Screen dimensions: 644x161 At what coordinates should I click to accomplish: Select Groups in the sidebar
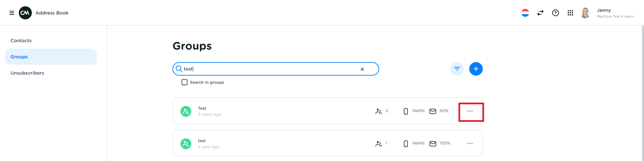click(19, 57)
